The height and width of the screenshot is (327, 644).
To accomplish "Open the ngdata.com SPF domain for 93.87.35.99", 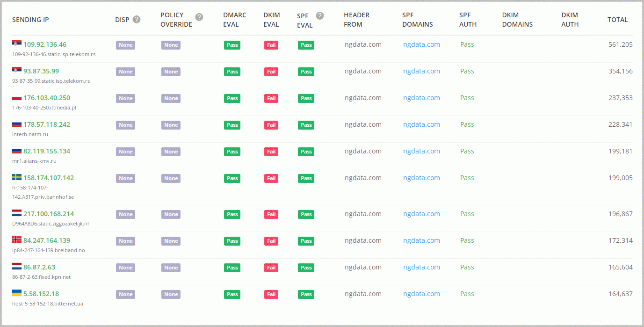I will pyautogui.click(x=421, y=71).
